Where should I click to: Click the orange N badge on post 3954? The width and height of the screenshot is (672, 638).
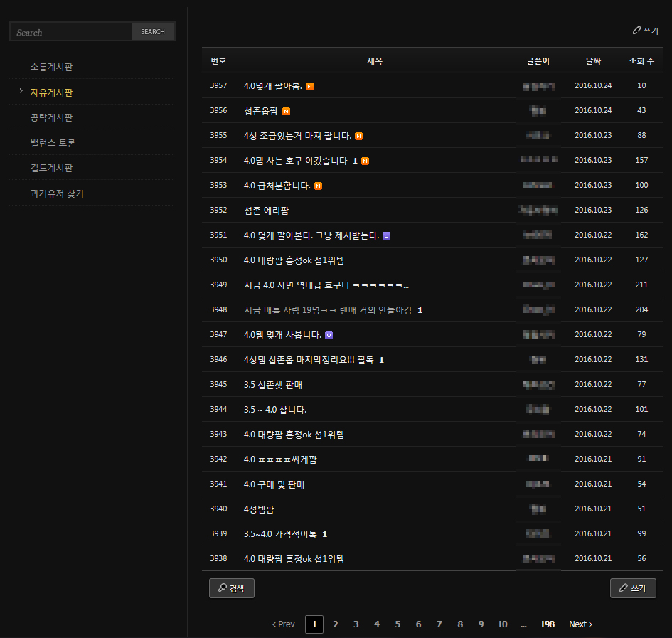(365, 161)
